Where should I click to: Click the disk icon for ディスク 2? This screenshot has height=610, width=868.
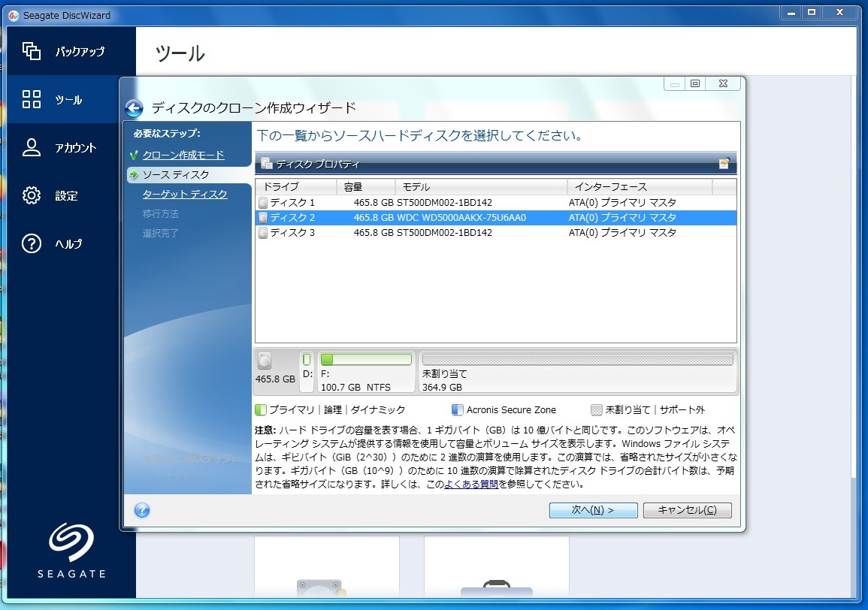pyautogui.click(x=263, y=218)
